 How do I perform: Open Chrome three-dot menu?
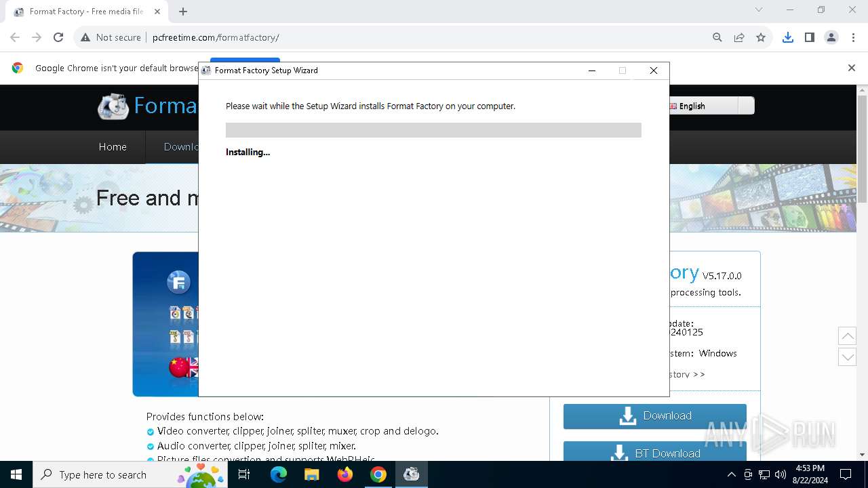853,37
